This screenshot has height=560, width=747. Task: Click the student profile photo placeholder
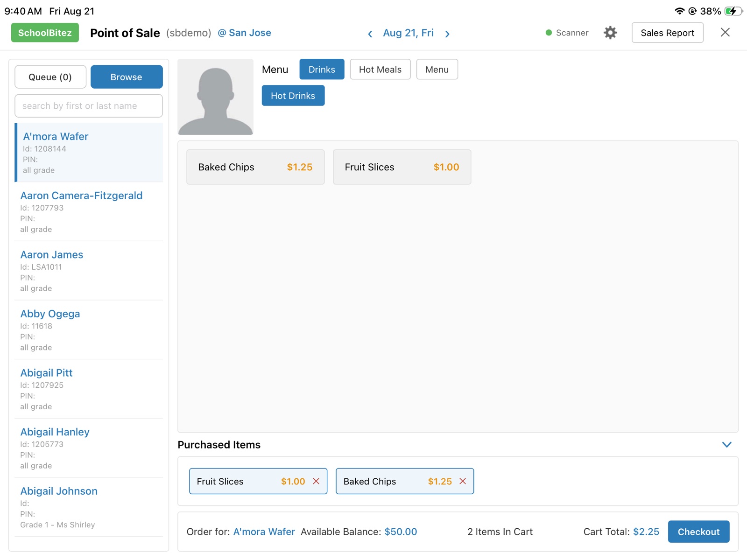215,97
